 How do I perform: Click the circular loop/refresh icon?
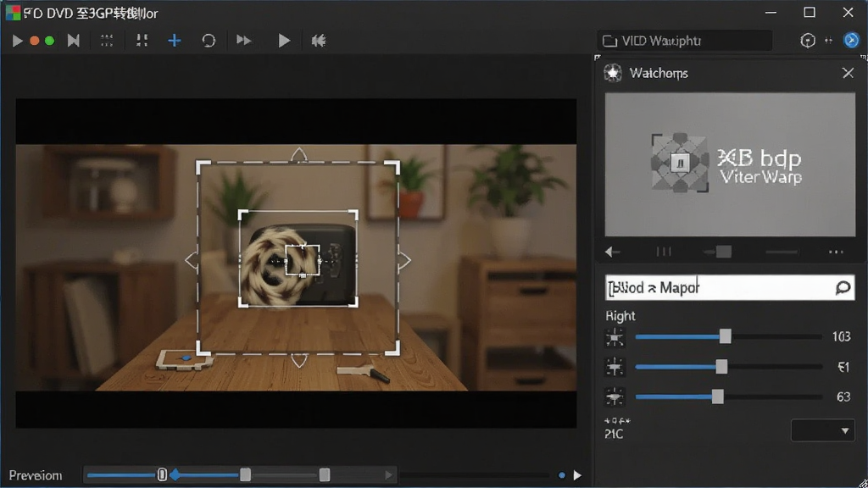click(x=209, y=41)
